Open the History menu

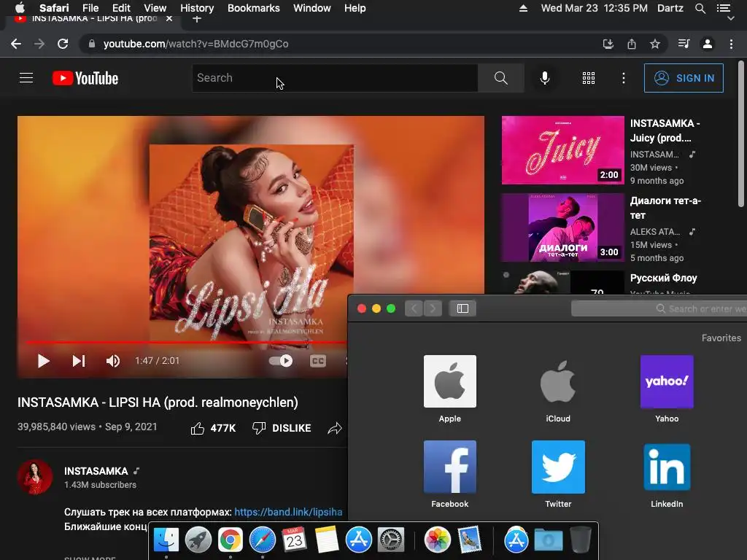[197, 8]
